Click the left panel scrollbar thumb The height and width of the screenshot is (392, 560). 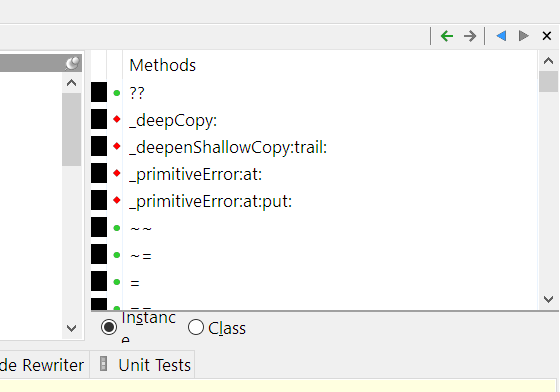(71, 130)
